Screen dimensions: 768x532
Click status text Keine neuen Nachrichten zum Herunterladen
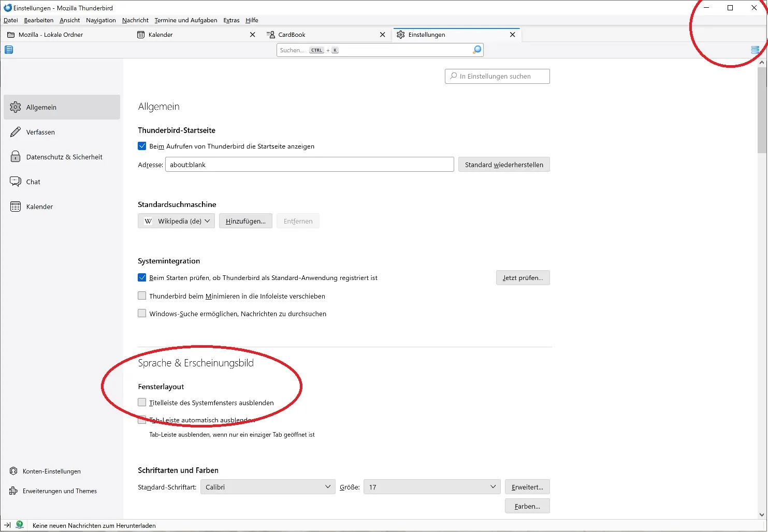(94, 525)
